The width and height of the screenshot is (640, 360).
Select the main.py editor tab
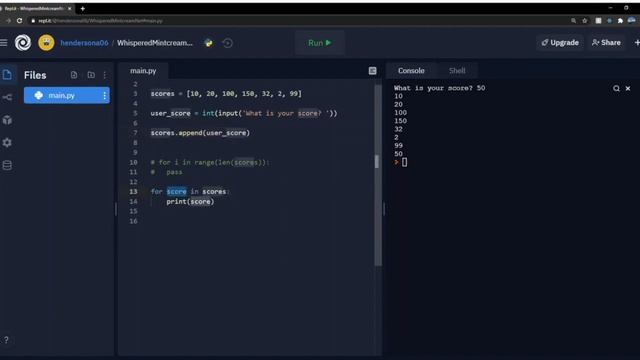(143, 71)
